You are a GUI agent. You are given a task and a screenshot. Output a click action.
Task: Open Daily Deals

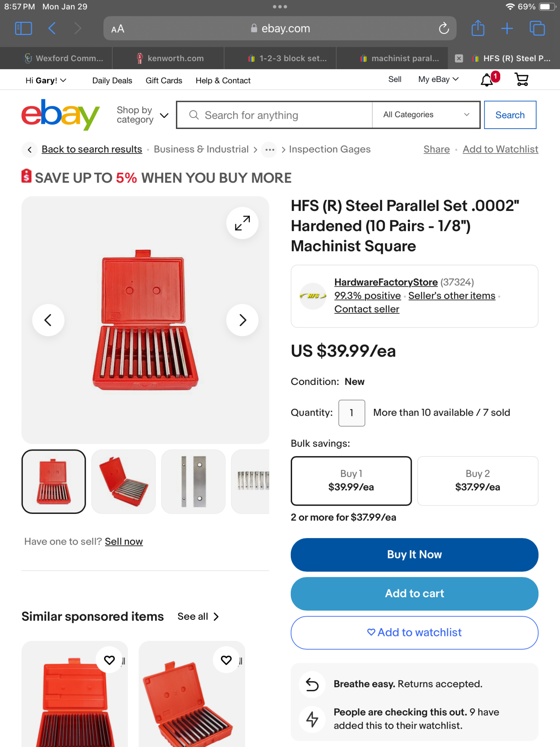click(x=112, y=80)
